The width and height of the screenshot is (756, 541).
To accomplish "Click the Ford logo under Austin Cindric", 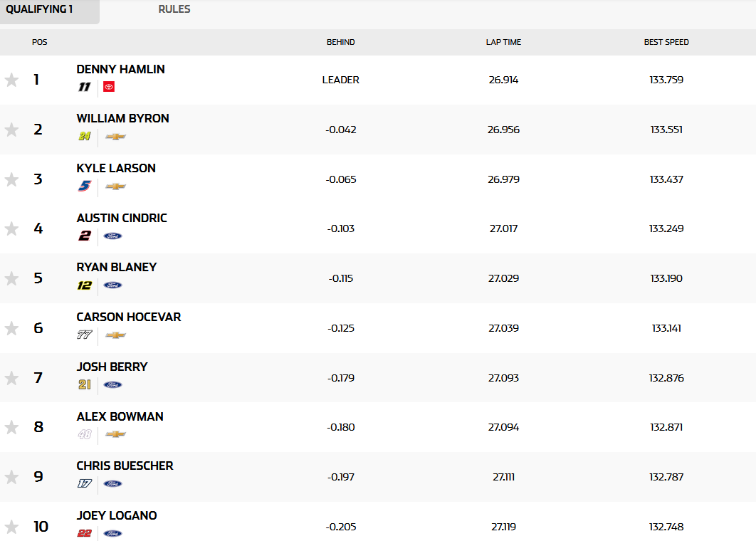I will (112, 236).
